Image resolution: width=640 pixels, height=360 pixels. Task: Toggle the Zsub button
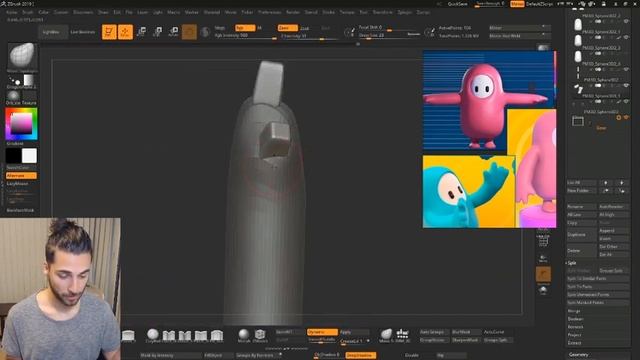point(304,28)
